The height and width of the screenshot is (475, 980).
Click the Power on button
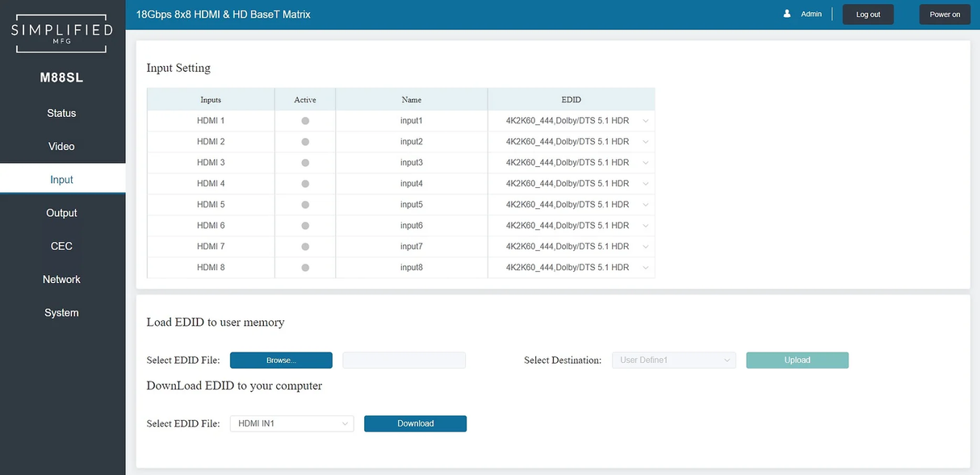[944, 15]
